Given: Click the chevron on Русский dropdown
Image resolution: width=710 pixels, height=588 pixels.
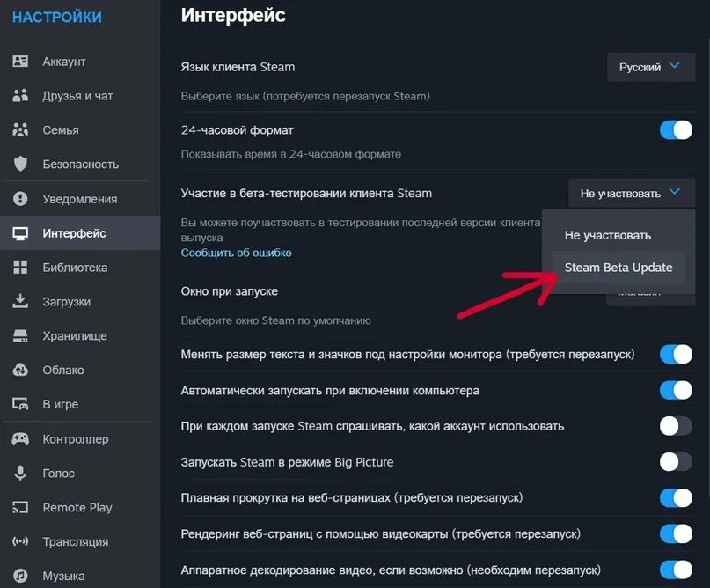Looking at the screenshot, I should pos(674,66).
